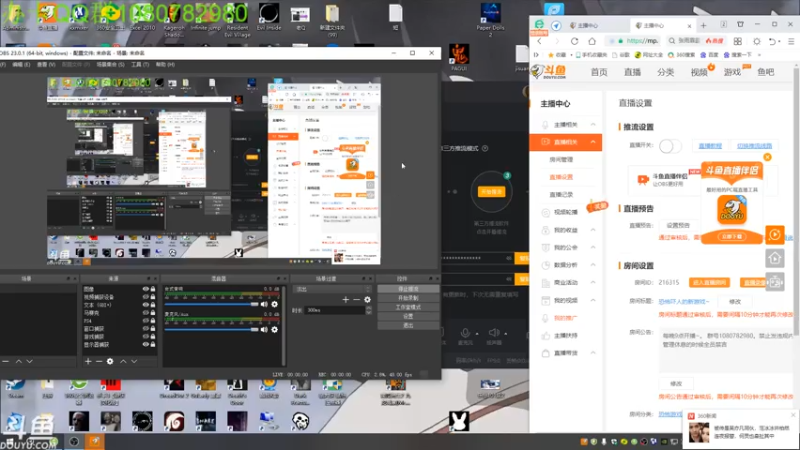Move selected OBS source up with arrow
800x450 pixels.
123,361
